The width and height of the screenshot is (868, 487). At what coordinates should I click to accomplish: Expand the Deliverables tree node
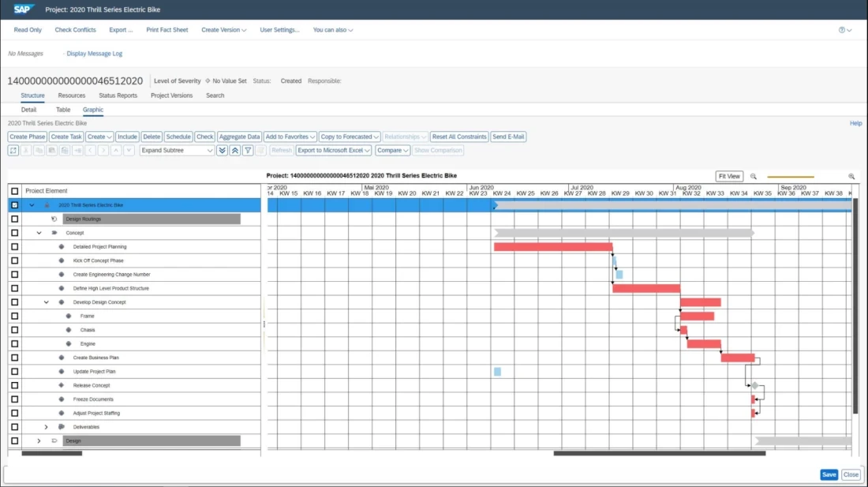pos(47,427)
